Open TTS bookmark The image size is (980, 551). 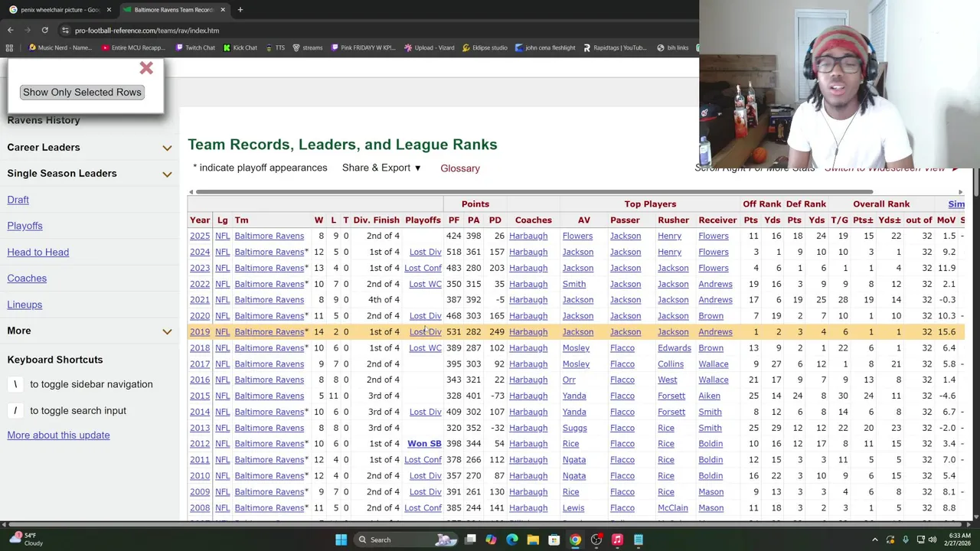pyautogui.click(x=274, y=47)
